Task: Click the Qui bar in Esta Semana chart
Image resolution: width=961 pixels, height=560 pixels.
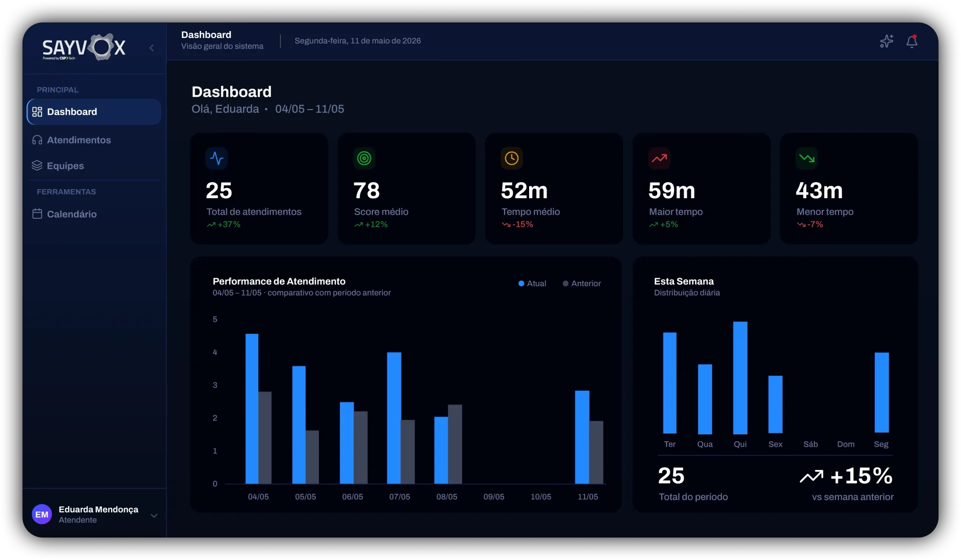Action: pyautogui.click(x=740, y=378)
